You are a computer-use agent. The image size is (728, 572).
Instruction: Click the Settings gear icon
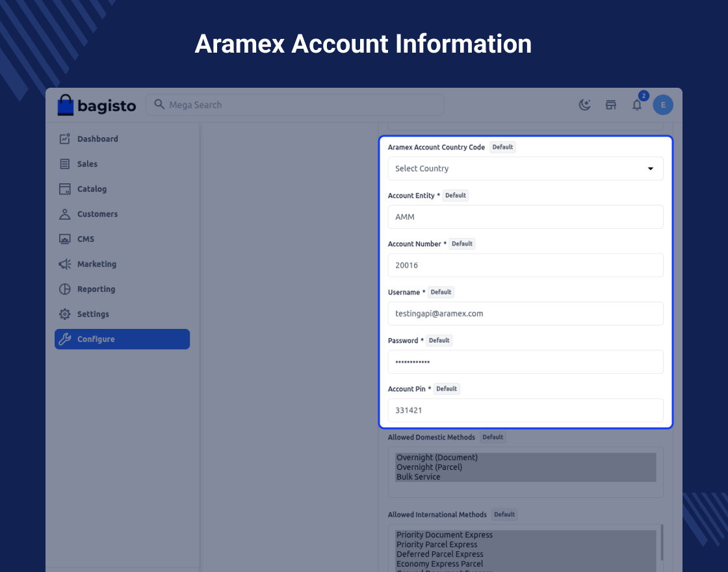tap(64, 315)
